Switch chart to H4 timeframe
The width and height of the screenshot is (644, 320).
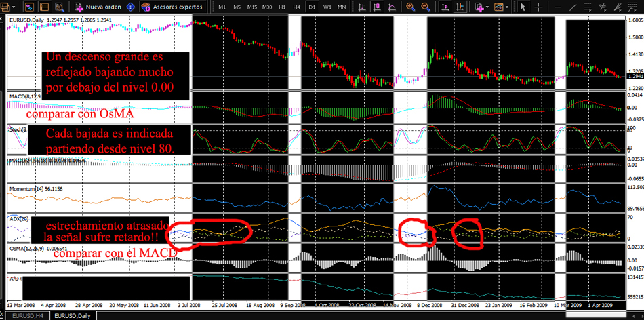click(x=296, y=7)
